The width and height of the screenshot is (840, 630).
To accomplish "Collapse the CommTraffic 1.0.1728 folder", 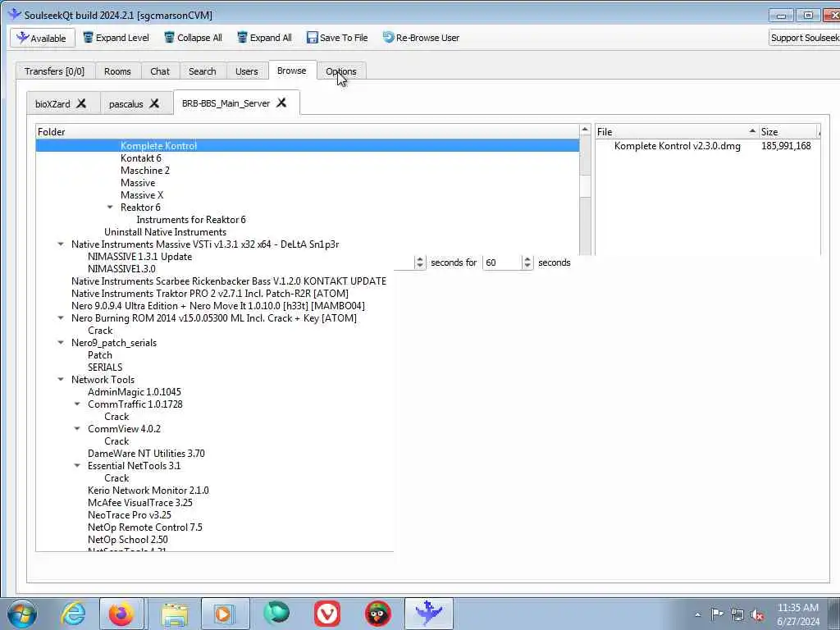I will (x=77, y=404).
